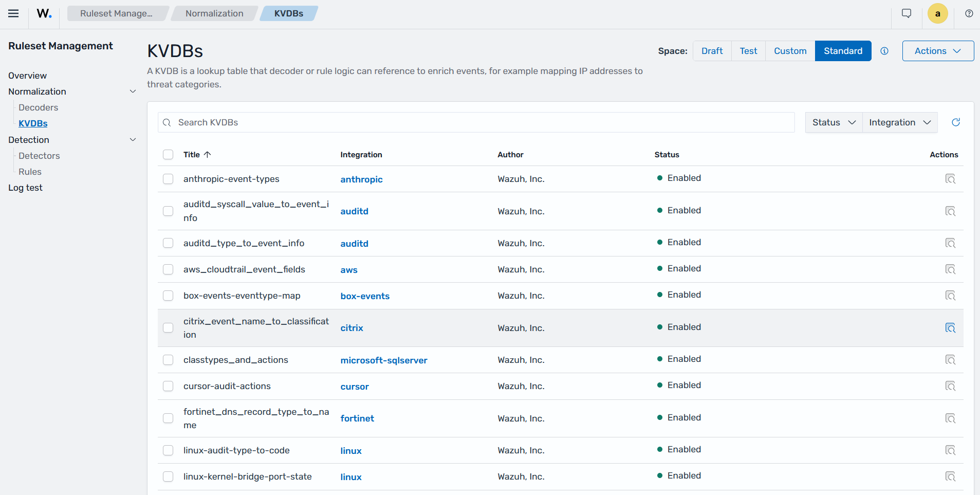
Task: Open the user avatar 'a' menu
Action: coord(937,13)
